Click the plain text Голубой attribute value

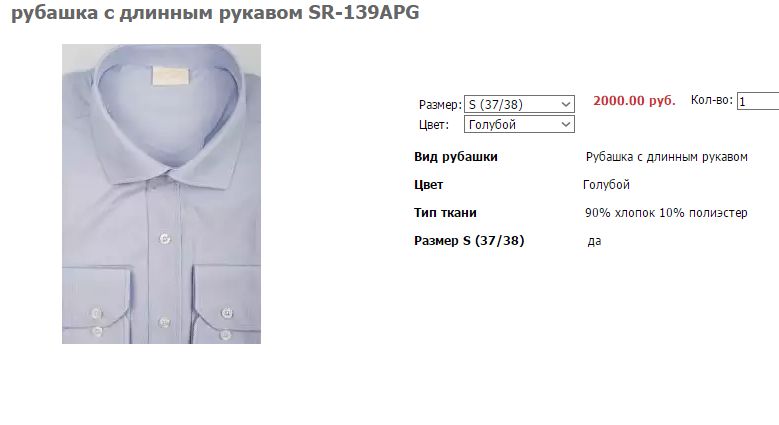click(606, 185)
